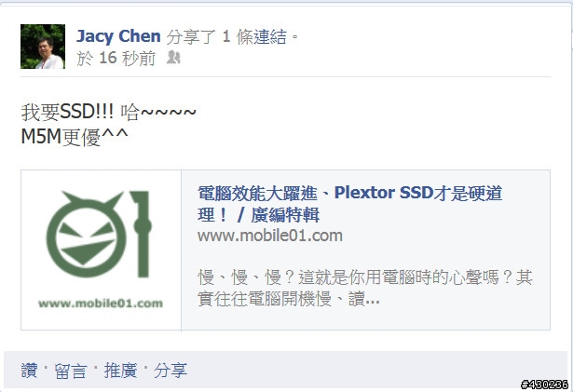The height and width of the screenshot is (392, 573).
Task: Click 讚 to like the post
Action: [x=29, y=371]
